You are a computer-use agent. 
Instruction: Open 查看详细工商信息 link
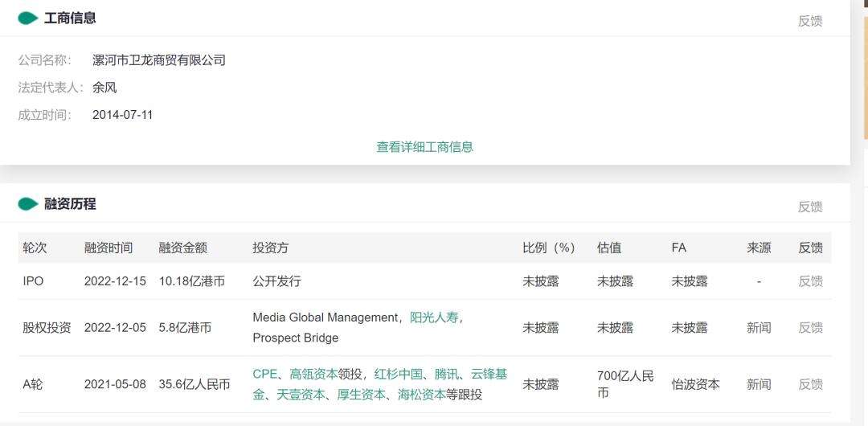point(424,147)
